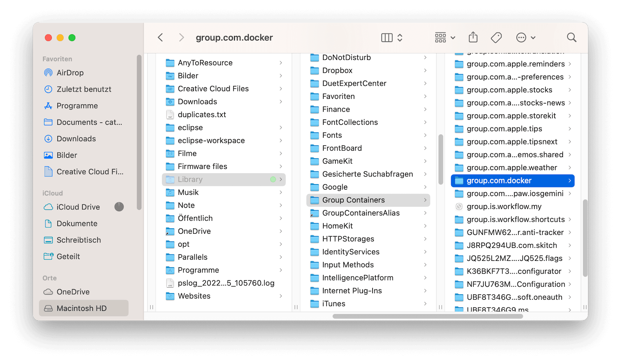The image size is (621, 364).
Task: Select the Firmware files folder
Action: (224, 167)
